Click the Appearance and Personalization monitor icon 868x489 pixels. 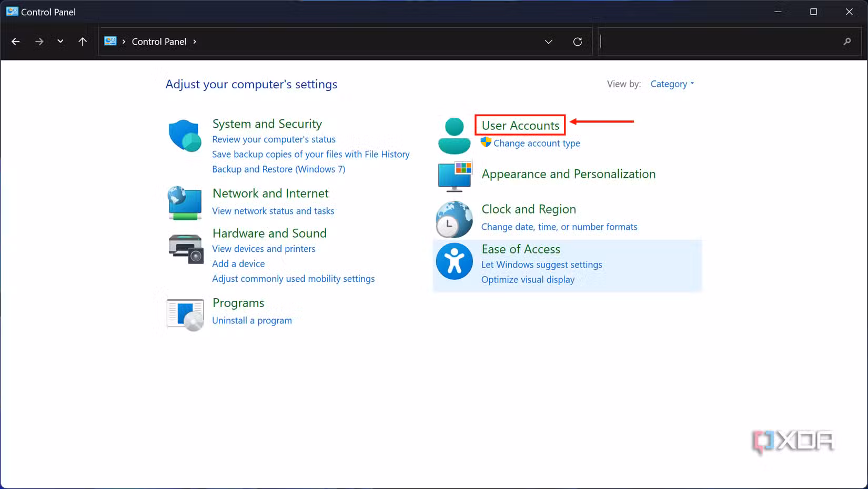(455, 176)
